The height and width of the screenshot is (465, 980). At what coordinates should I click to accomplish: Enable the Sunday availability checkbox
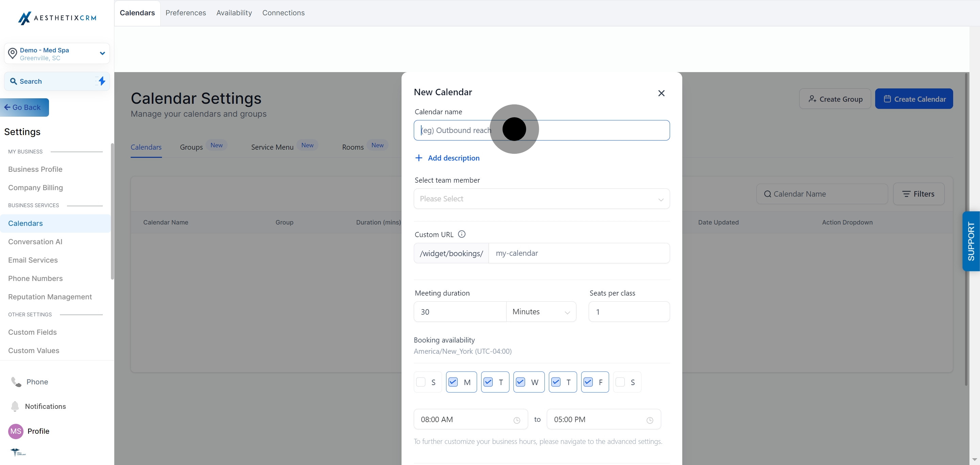(421, 382)
